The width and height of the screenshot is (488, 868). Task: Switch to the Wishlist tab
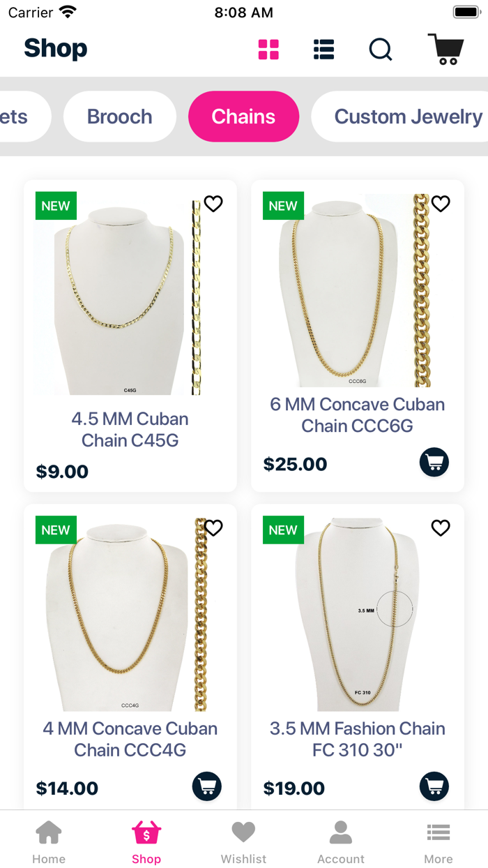(243, 840)
